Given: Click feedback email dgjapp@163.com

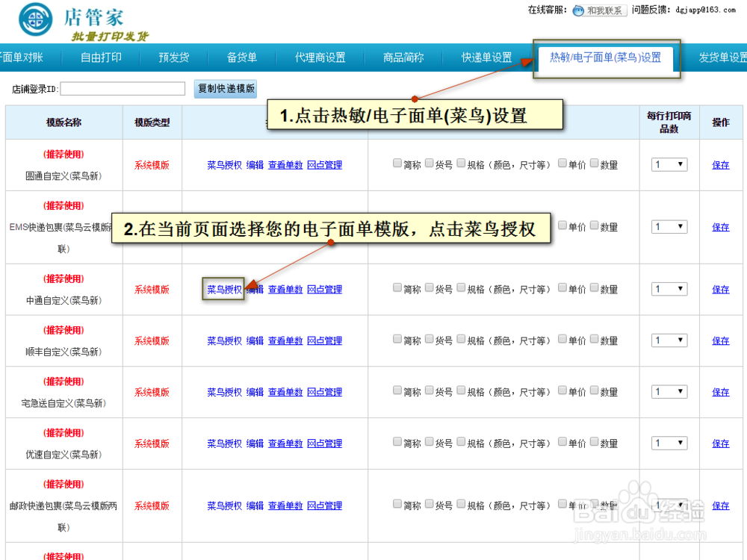Looking at the screenshot, I should [x=706, y=10].
